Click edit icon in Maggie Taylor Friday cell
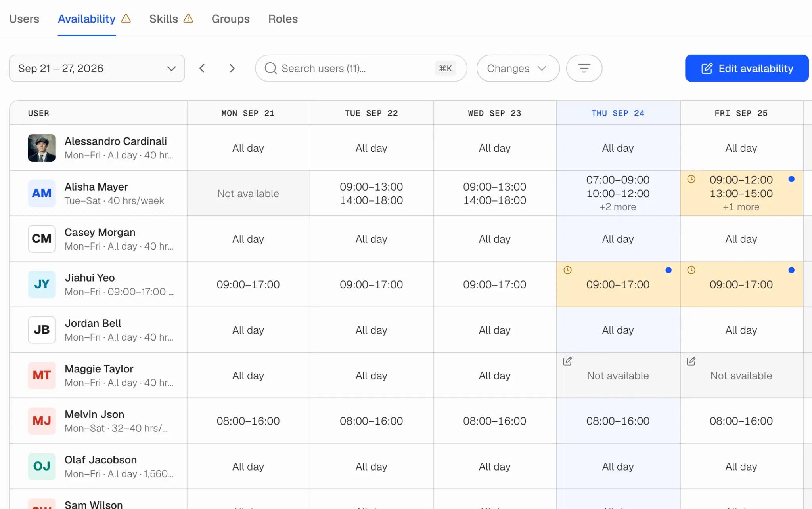This screenshot has height=509, width=812. click(691, 361)
